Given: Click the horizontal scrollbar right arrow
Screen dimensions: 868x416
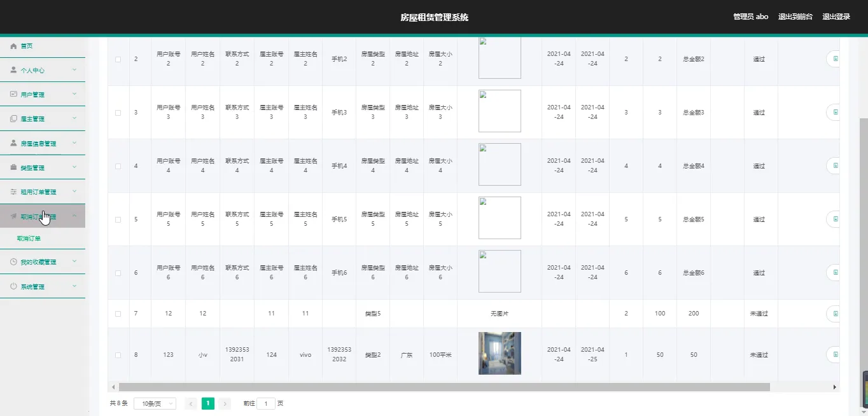Looking at the screenshot, I should pos(835,387).
